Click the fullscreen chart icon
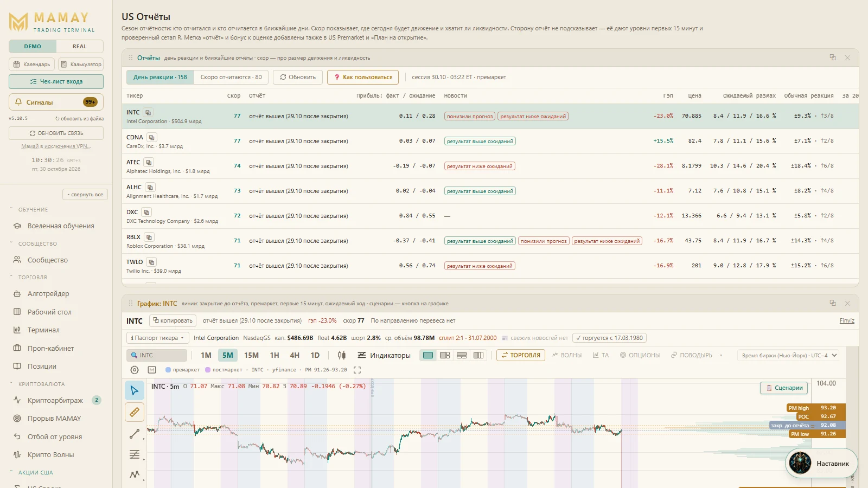 coord(357,370)
